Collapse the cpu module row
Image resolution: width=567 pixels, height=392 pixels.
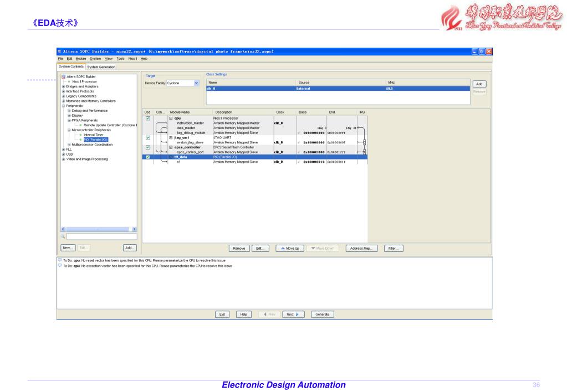click(x=171, y=118)
